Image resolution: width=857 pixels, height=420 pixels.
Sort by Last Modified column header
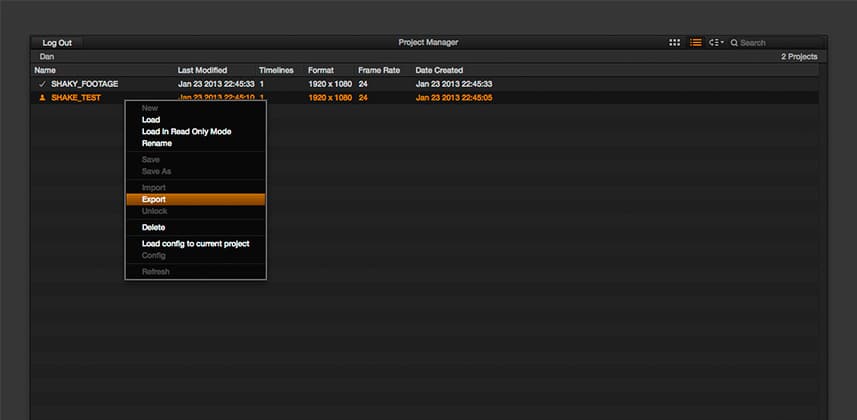[202, 71]
